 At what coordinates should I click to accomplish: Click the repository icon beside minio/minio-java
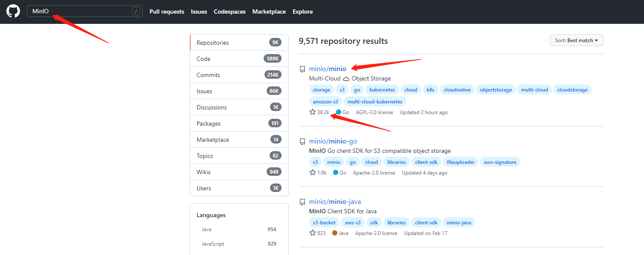click(302, 202)
